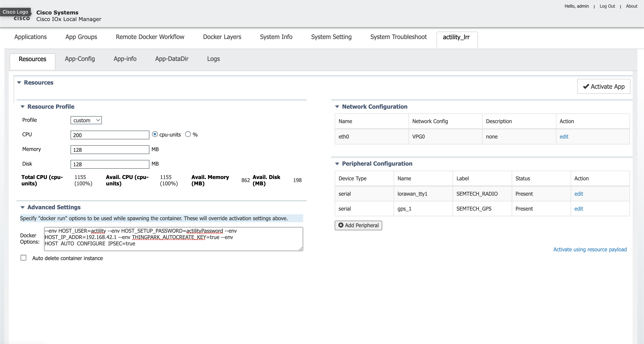This screenshot has height=344, width=644.
Task: Click edit for lorawan_tty1 peripheral
Action: point(579,194)
